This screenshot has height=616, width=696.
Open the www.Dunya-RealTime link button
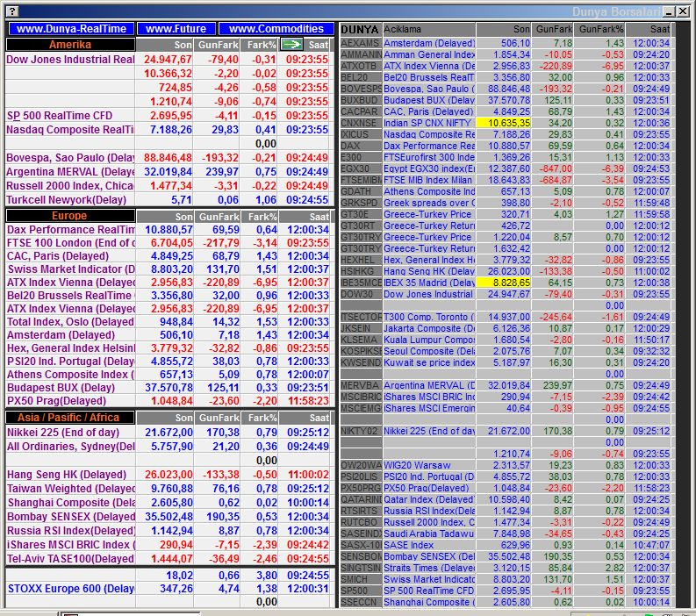(71, 29)
